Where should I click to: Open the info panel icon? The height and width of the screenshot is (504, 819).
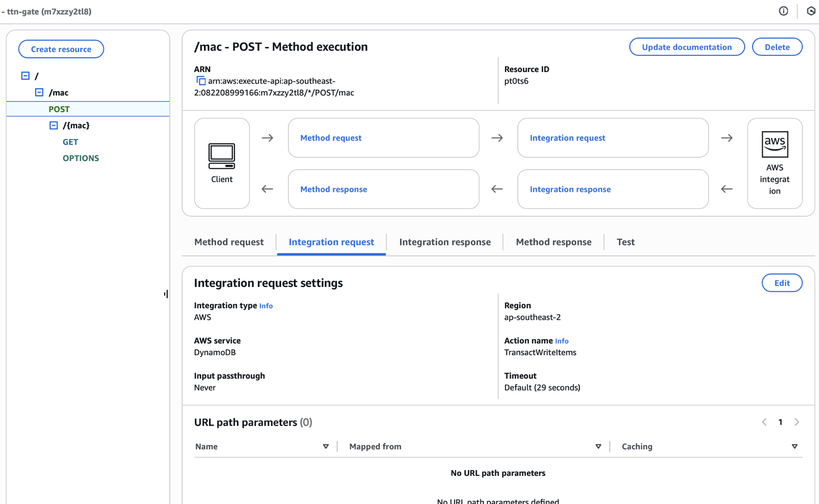783,11
